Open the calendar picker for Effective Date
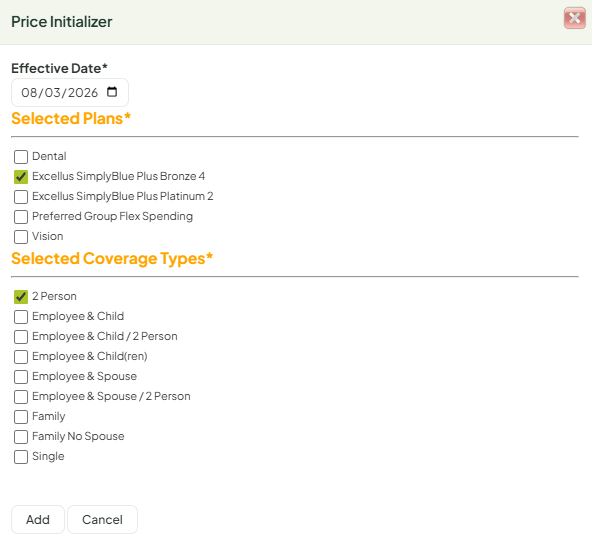 [x=112, y=92]
